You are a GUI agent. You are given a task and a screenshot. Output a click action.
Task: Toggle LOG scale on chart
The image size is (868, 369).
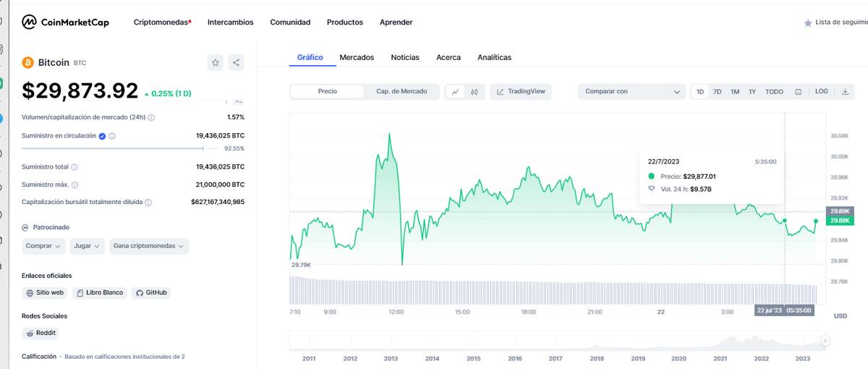[822, 92]
